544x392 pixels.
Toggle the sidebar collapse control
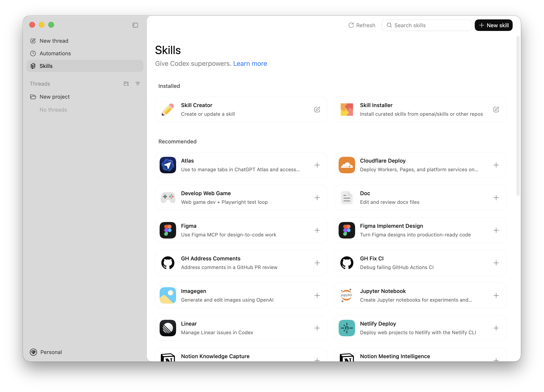click(x=135, y=25)
